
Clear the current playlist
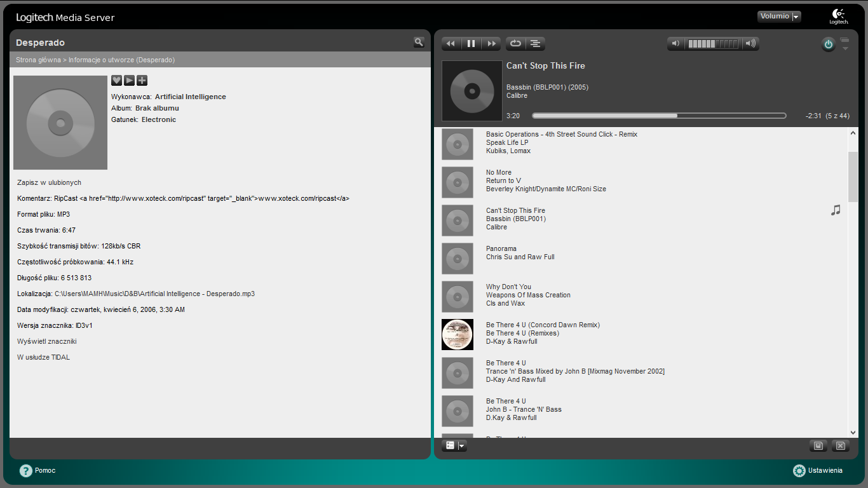(841, 446)
